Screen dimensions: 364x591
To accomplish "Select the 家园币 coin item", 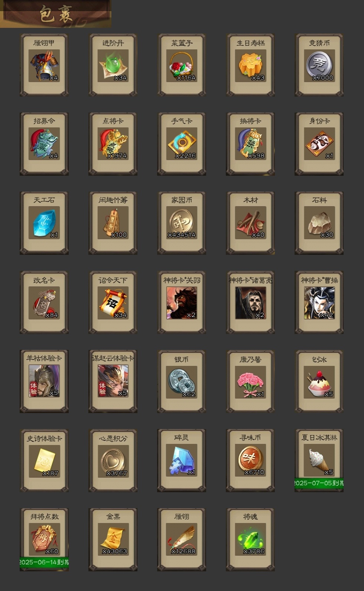I will tap(182, 223).
